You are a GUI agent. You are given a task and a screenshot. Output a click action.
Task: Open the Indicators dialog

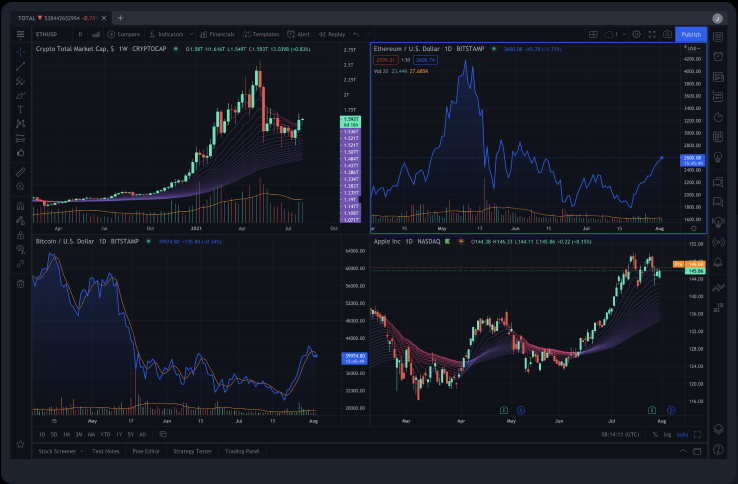(166, 34)
